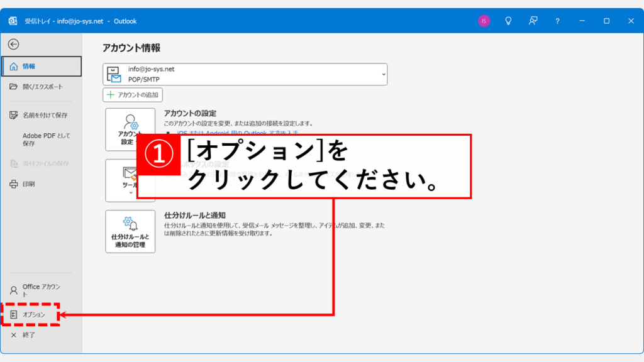This screenshot has height=362, width=644.
Task: Open the ツール button dropdown
Action: (x=130, y=180)
